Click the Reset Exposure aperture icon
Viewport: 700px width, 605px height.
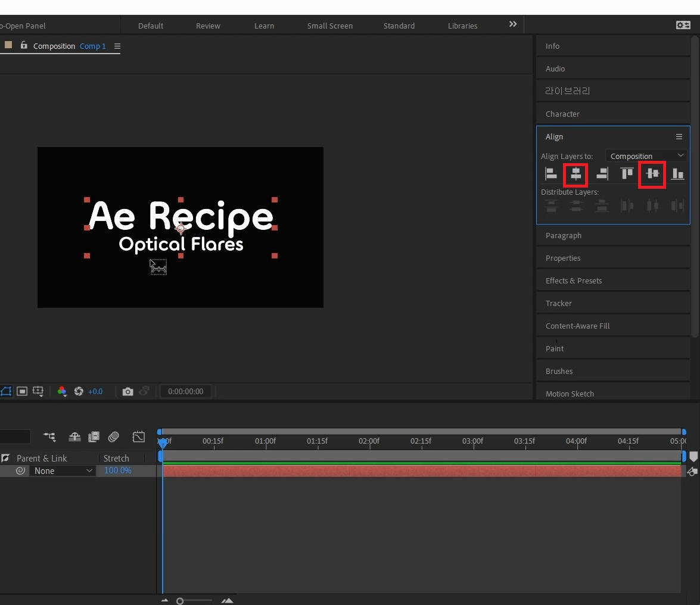point(79,391)
